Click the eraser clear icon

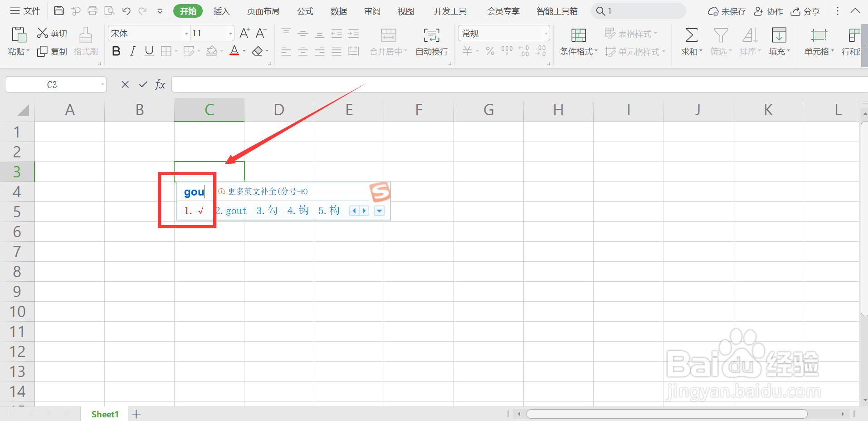coord(257,51)
